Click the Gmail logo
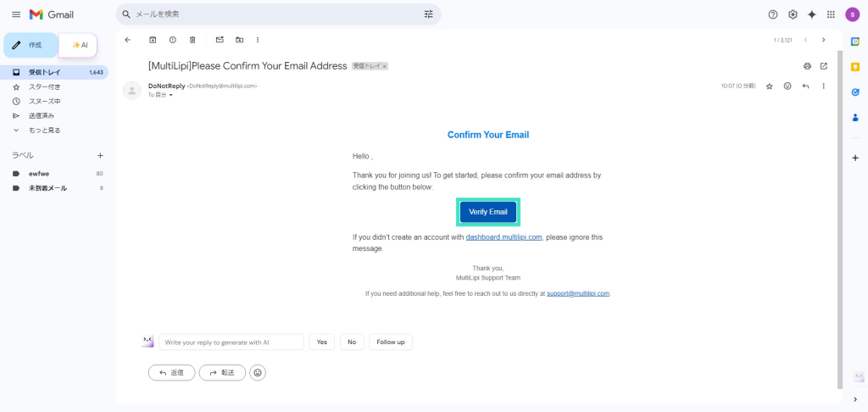 [52, 14]
